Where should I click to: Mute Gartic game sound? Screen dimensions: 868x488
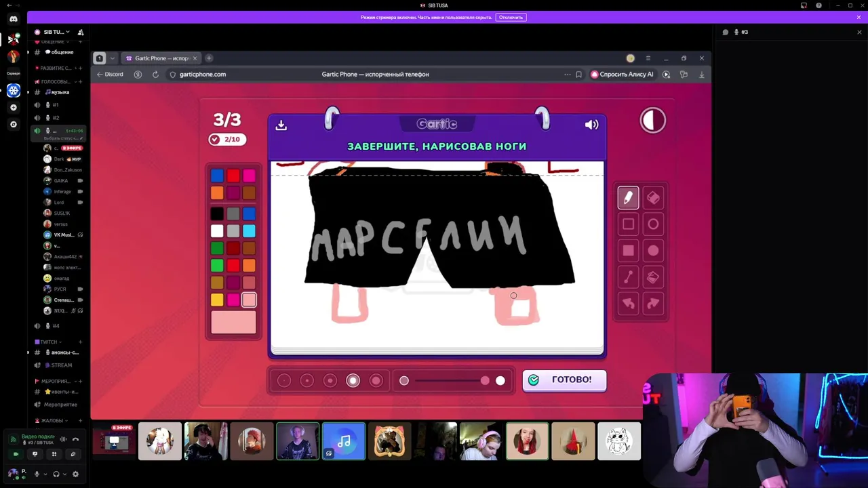pos(592,125)
